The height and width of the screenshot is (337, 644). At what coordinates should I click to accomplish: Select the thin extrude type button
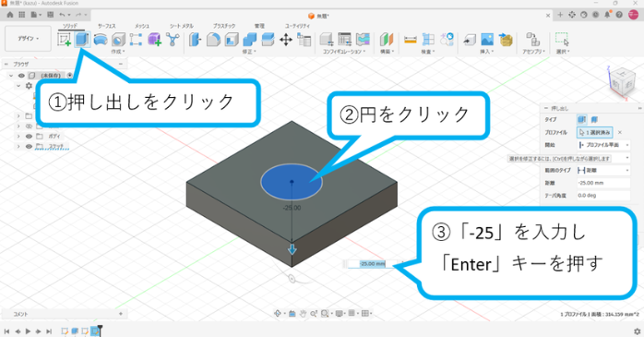(x=594, y=120)
